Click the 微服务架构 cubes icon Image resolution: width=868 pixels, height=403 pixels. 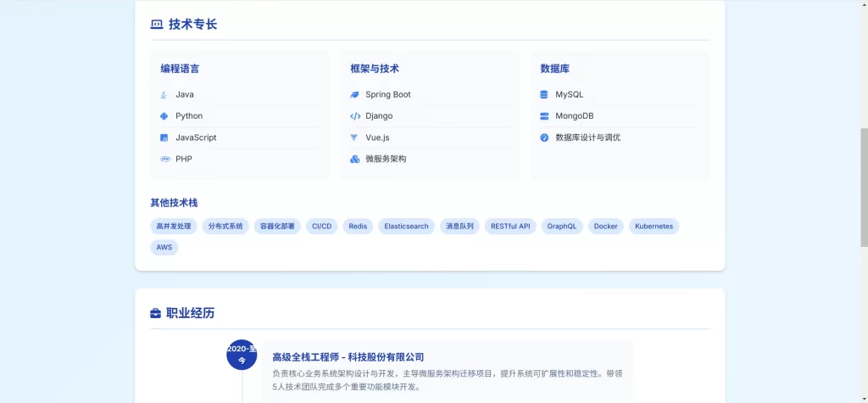point(355,160)
